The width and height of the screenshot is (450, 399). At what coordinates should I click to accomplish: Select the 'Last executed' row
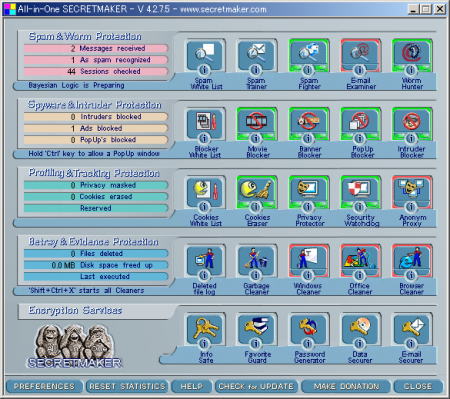click(96, 277)
